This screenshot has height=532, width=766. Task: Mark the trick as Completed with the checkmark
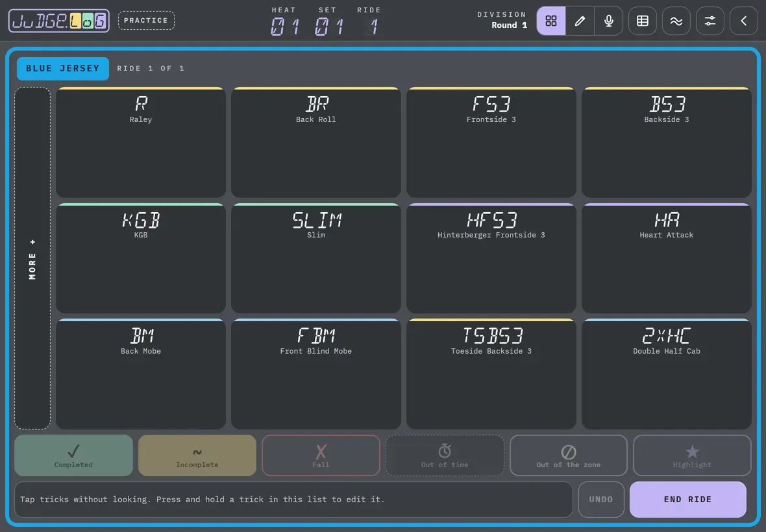click(73, 455)
